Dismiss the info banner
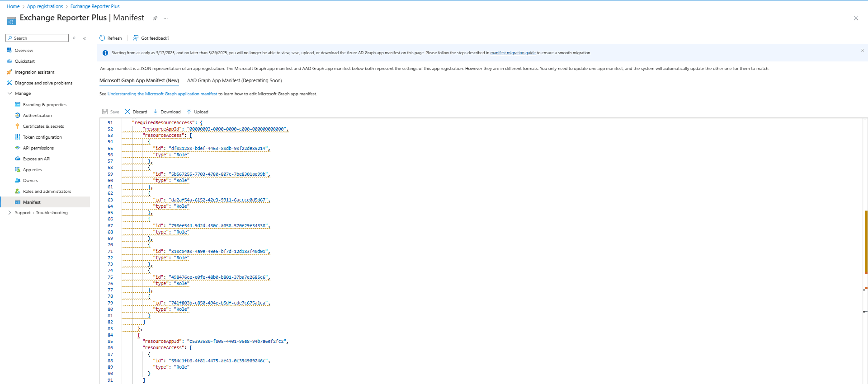The image size is (868, 384). click(863, 50)
